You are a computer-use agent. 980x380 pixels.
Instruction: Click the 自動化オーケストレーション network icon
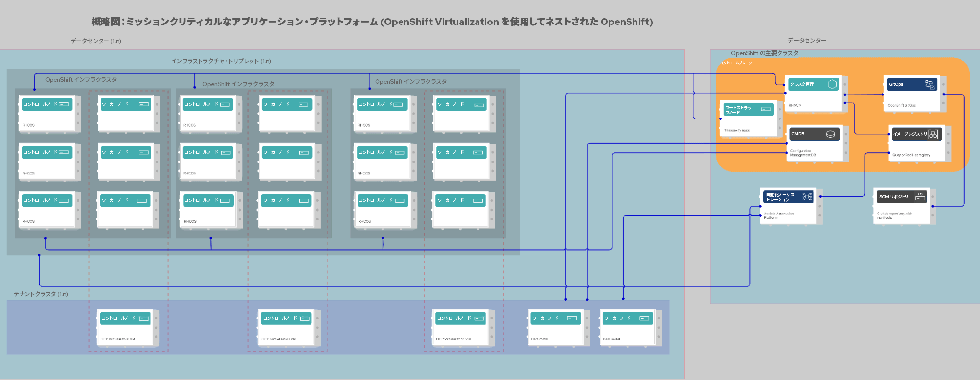point(807,197)
